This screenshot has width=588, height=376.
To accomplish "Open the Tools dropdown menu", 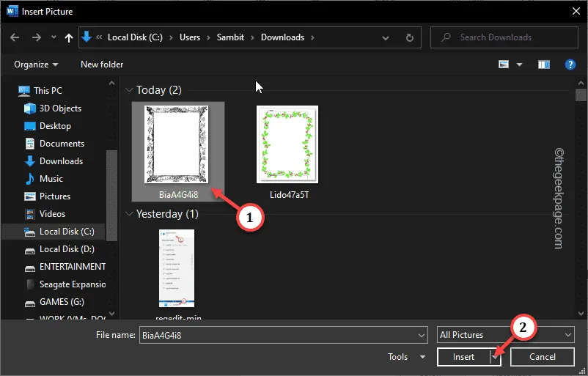I will pos(406,357).
